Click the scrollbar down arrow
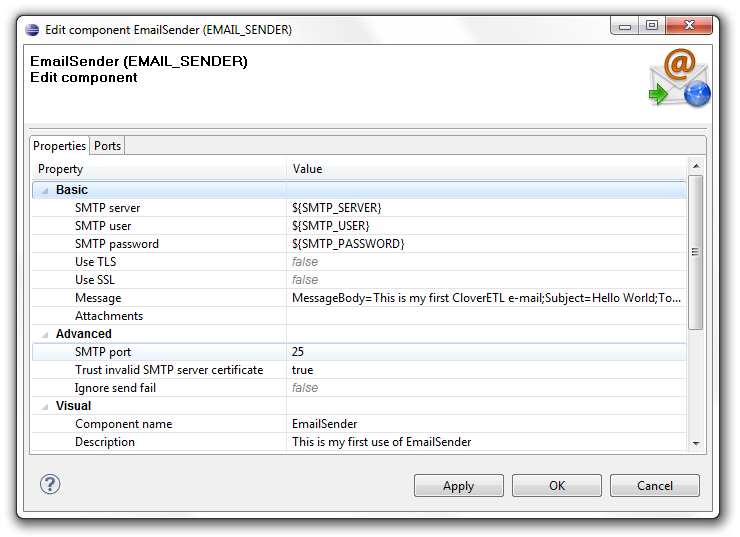The width and height of the screenshot is (740, 537). pos(696,444)
